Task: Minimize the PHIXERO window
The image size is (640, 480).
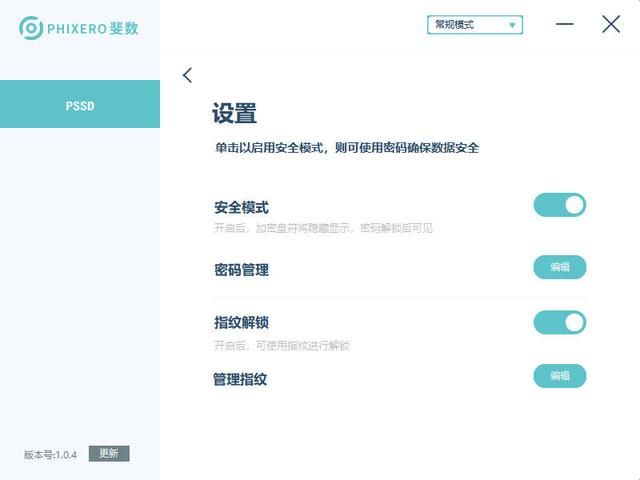Action: pos(564,24)
